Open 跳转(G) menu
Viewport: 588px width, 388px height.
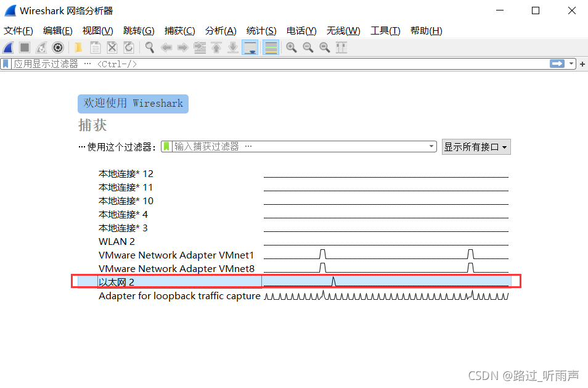(x=139, y=31)
